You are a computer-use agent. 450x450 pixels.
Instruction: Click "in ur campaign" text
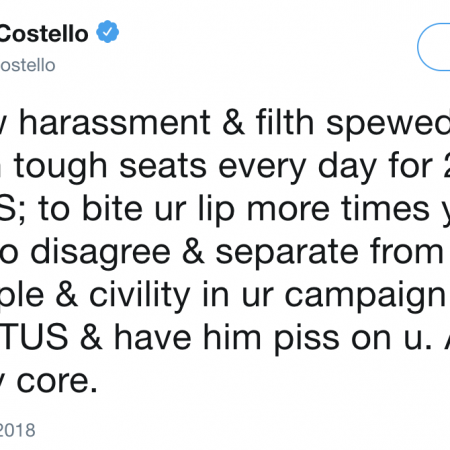click(324, 295)
